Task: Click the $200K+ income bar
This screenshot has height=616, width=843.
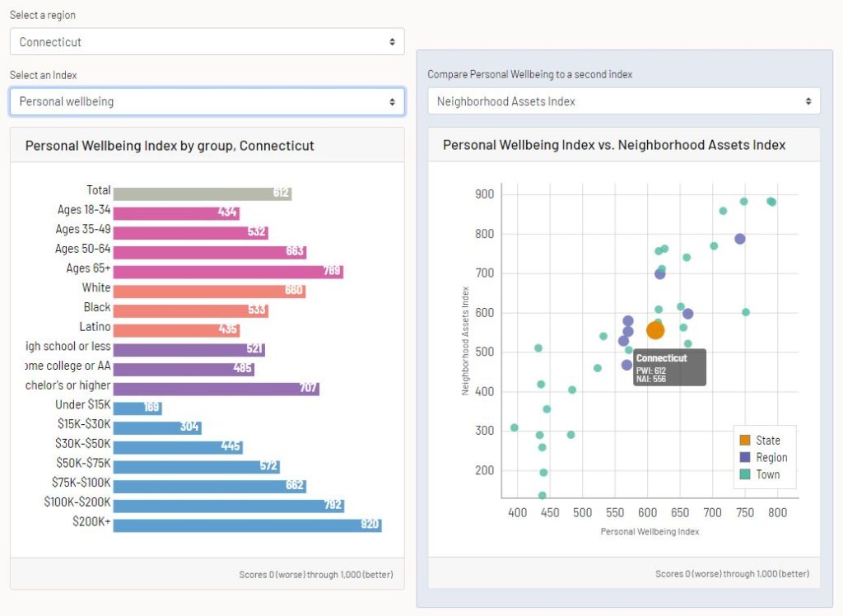Action: (247, 525)
